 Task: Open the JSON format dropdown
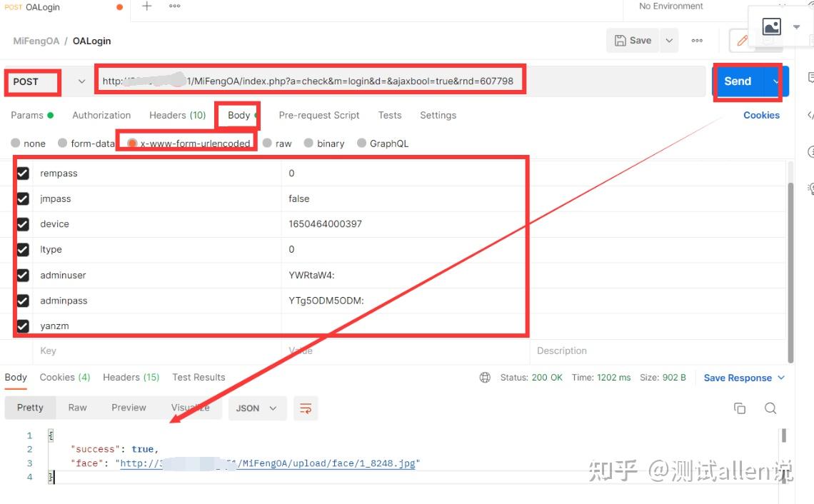[x=257, y=408]
